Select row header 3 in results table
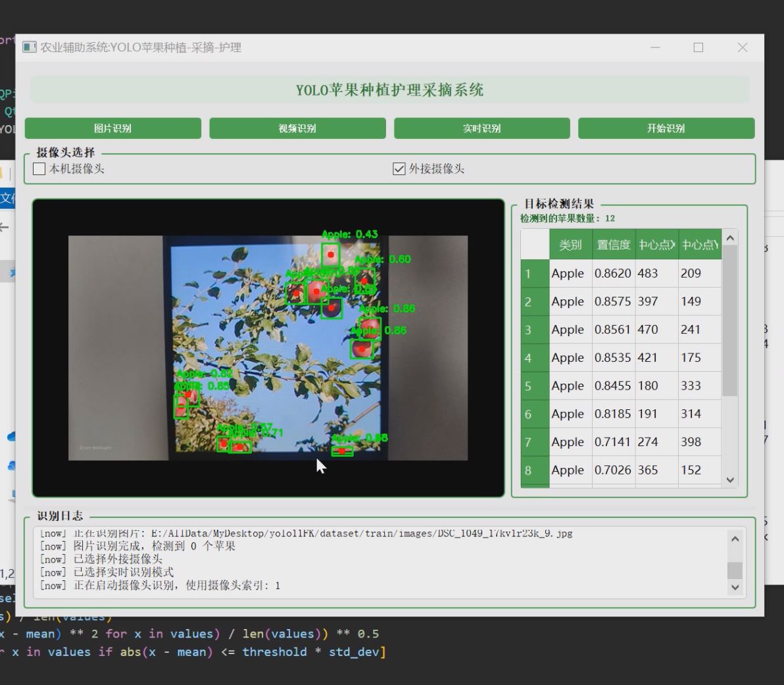 [535, 330]
